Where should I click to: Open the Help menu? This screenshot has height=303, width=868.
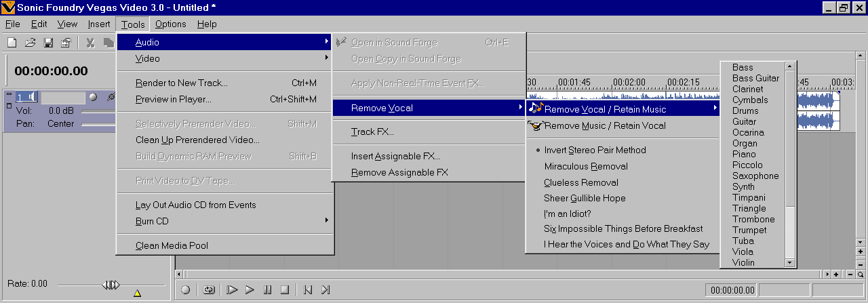207,24
